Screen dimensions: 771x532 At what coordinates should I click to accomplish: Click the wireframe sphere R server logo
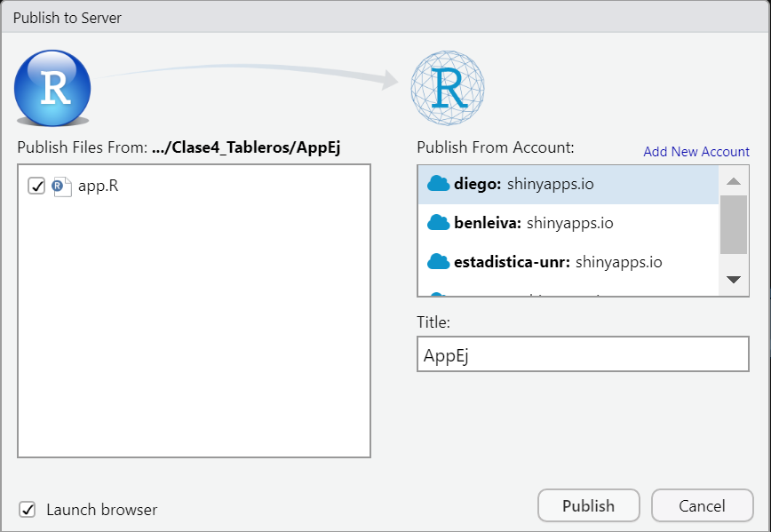pos(449,88)
